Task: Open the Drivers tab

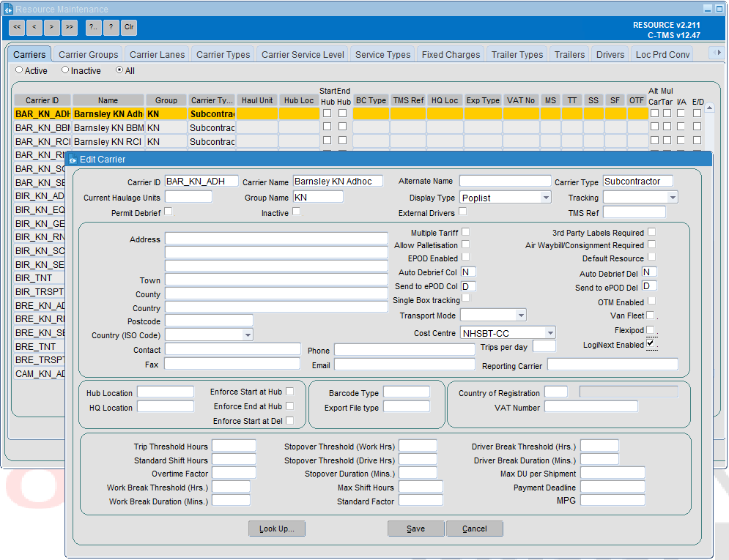Action: click(610, 54)
